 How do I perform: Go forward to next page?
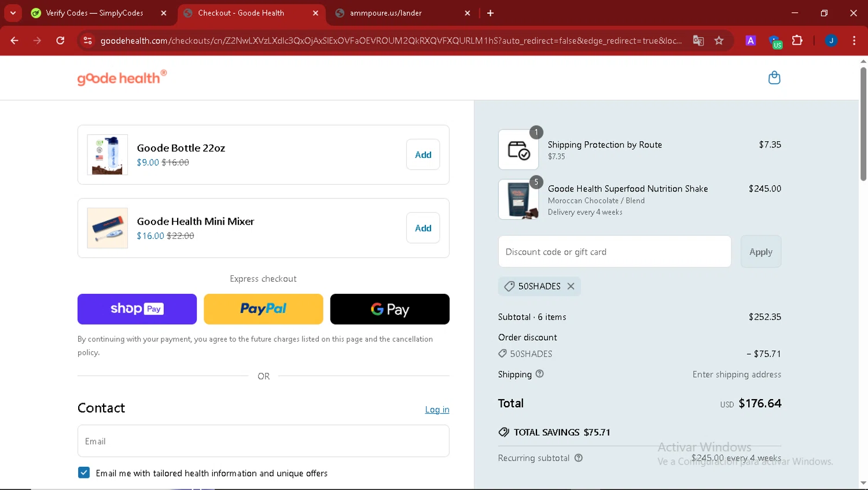point(37,41)
